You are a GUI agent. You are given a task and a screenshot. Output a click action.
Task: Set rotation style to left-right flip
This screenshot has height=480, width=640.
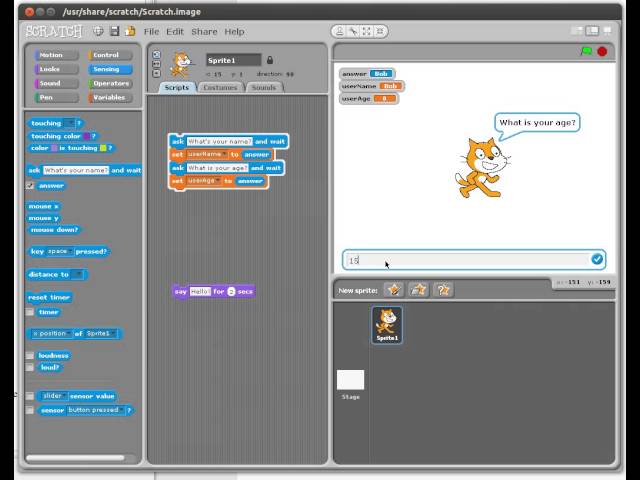click(x=156, y=64)
